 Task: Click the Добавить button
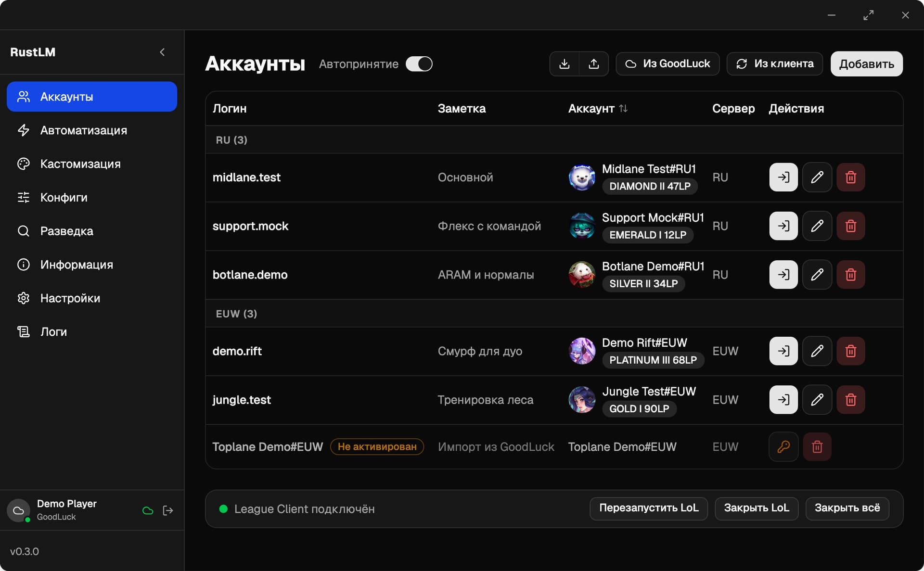coord(866,64)
